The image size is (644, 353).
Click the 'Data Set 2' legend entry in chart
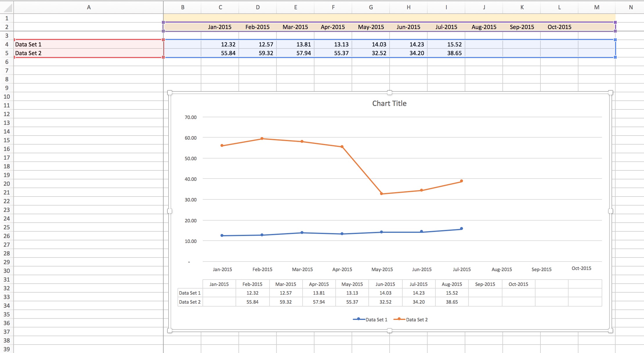[x=410, y=319]
